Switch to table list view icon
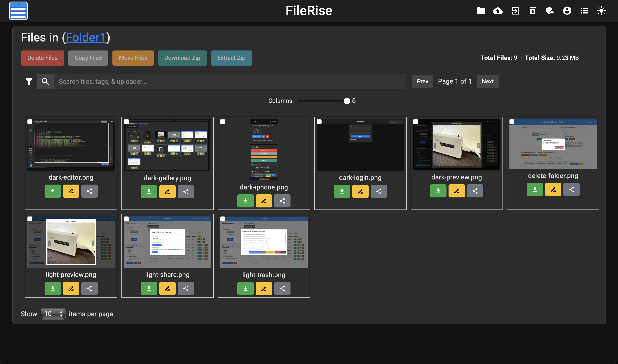 pos(584,11)
